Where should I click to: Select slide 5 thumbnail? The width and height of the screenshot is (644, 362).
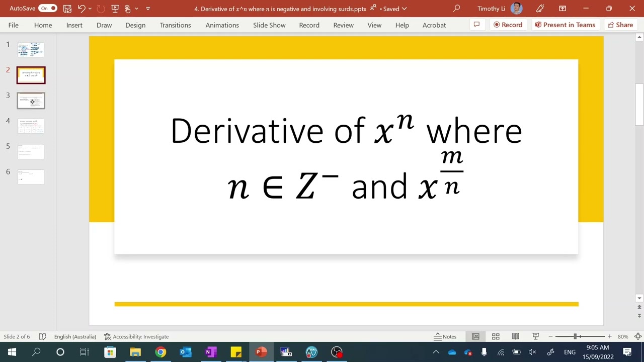31,151
